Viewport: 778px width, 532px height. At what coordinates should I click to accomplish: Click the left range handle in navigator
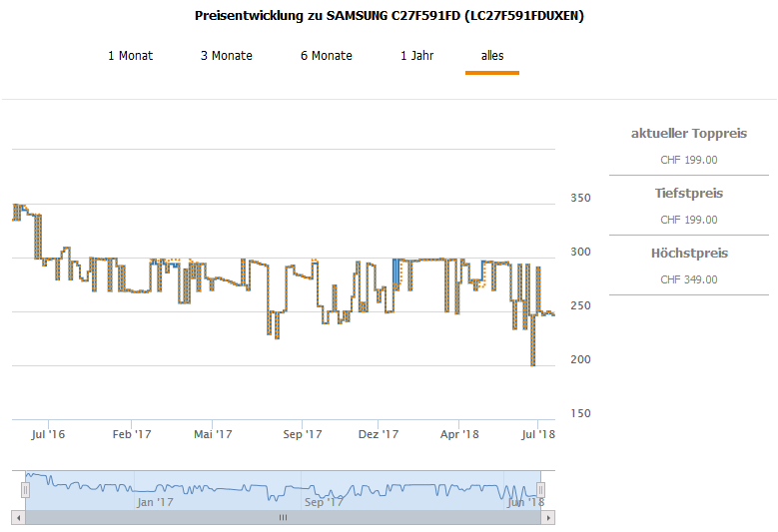(x=25, y=489)
